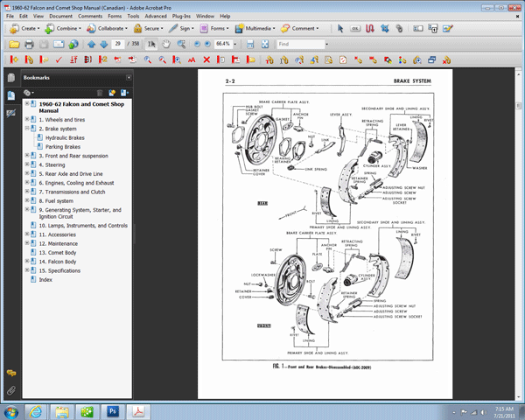Open the Document menu
The image size is (525, 420).
click(x=60, y=16)
